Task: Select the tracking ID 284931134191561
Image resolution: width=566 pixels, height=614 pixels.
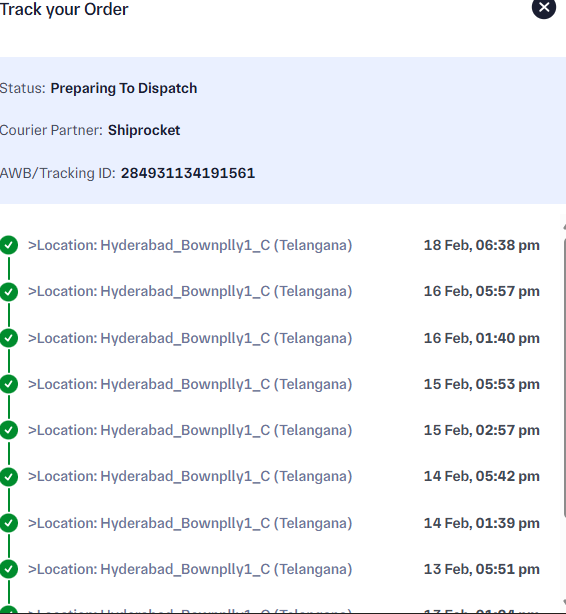Action: pyautogui.click(x=188, y=173)
